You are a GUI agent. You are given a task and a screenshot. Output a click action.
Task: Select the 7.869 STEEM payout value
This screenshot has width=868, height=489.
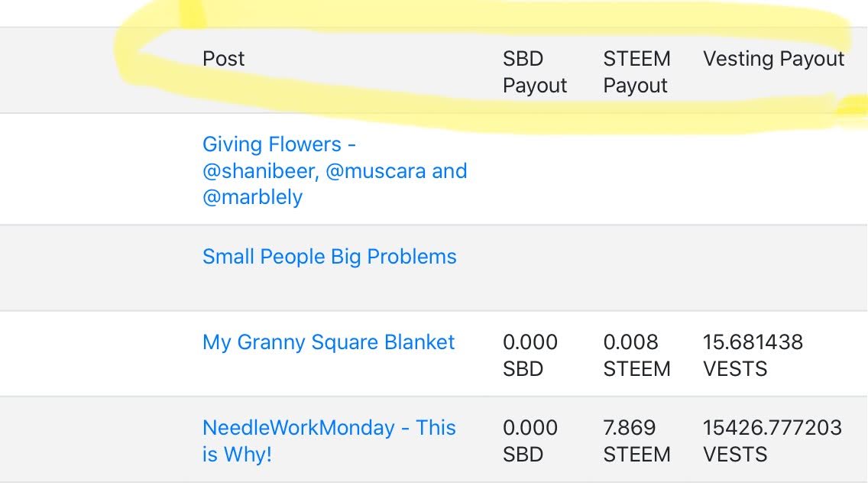coord(636,441)
